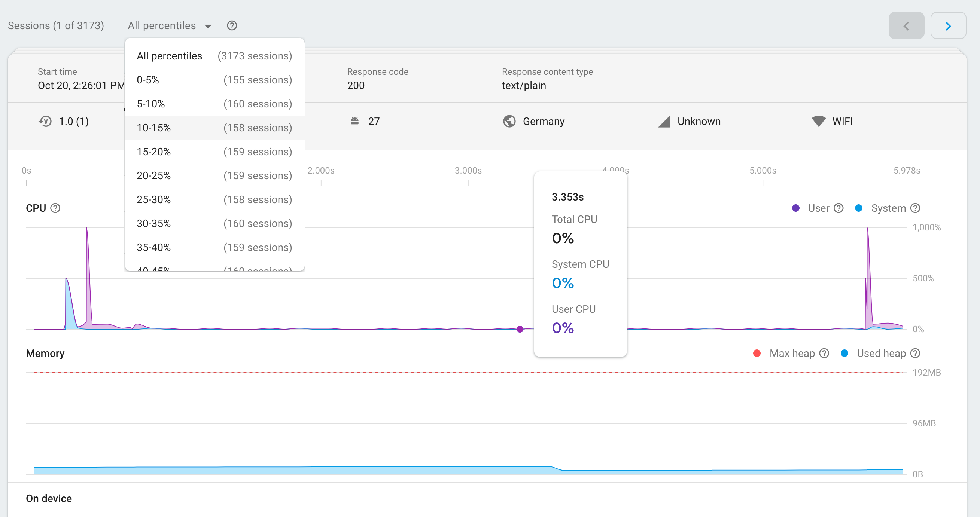
Task: Click the purple User legend dot
Action: pyautogui.click(x=795, y=208)
